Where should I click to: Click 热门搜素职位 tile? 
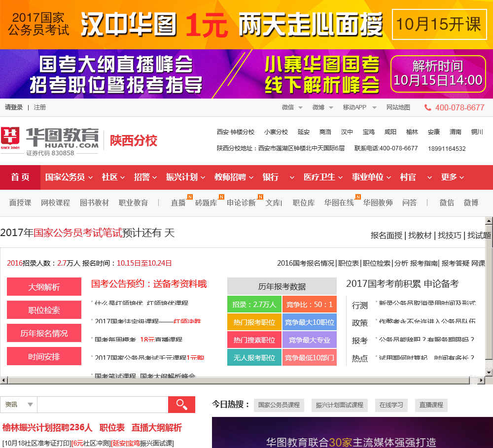point(254,340)
